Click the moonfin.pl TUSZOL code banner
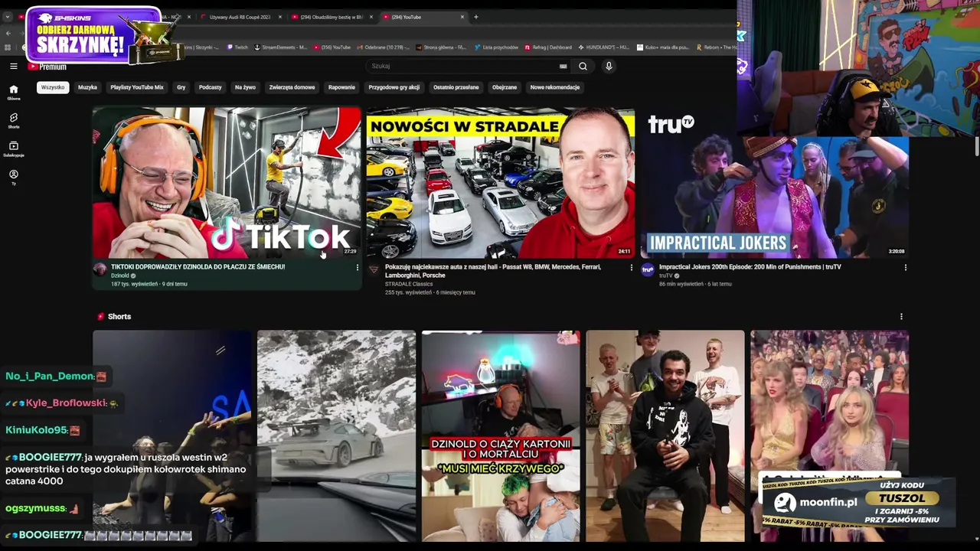Image resolution: width=980 pixels, height=551 pixels. [x=858, y=503]
